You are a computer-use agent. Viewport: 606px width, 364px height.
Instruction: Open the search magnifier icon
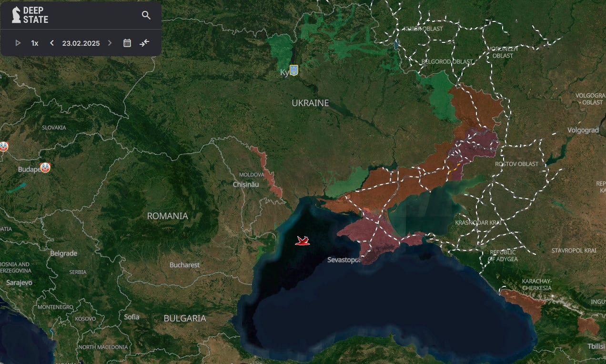click(x=146, y=15)
